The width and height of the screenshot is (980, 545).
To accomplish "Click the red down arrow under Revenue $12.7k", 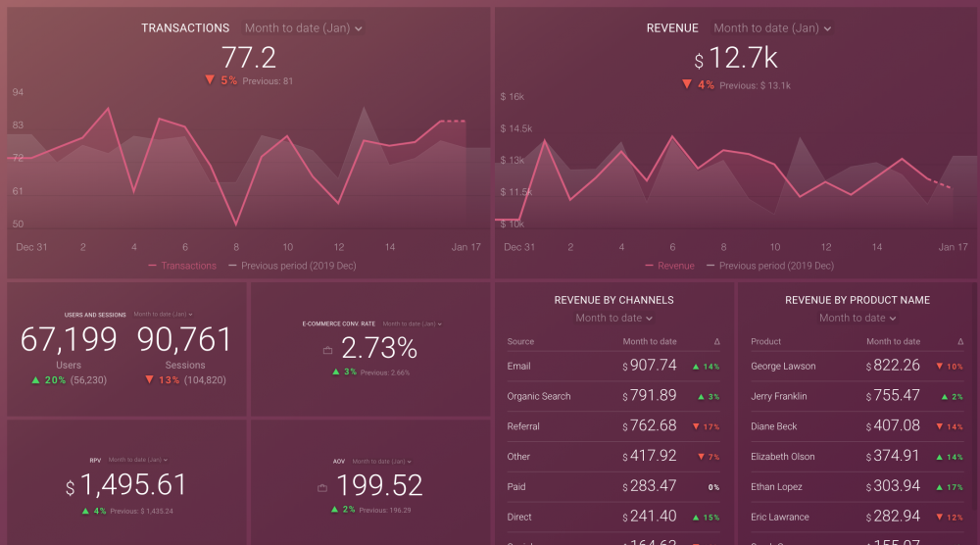I will click(x=687, y=85).
